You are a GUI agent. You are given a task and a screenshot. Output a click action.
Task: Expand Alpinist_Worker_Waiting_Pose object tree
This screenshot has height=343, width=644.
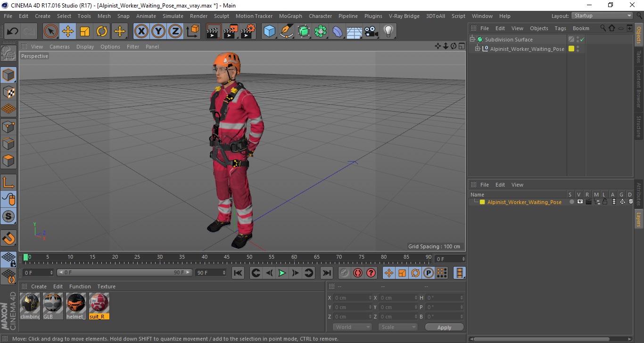pyautogui.click(x=477, y=49)
